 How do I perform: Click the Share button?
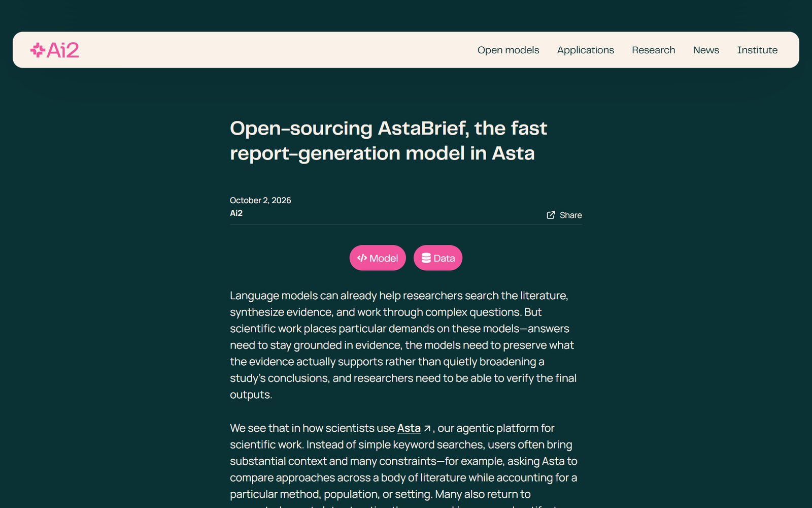[x=564, y=215]
